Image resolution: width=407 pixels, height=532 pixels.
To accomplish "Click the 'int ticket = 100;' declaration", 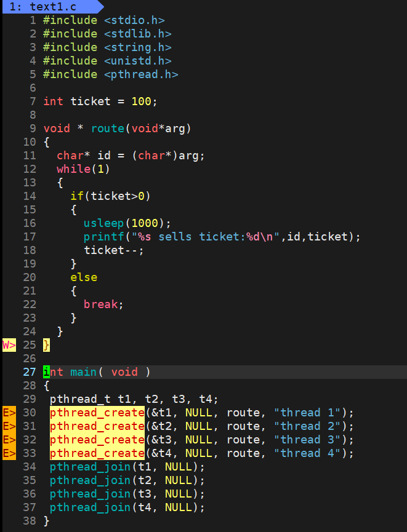I will point(100,101).
